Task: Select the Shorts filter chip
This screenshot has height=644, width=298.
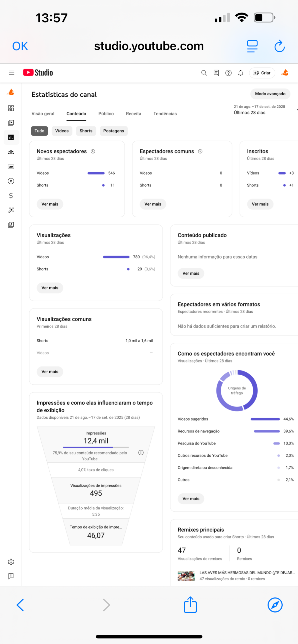Action: [86, 131]
